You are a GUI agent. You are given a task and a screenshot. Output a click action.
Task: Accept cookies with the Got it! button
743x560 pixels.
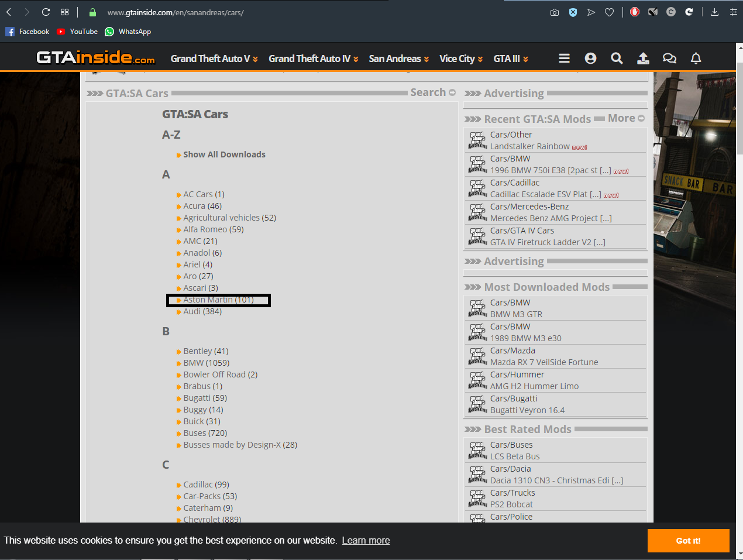(x=689, y=541)
